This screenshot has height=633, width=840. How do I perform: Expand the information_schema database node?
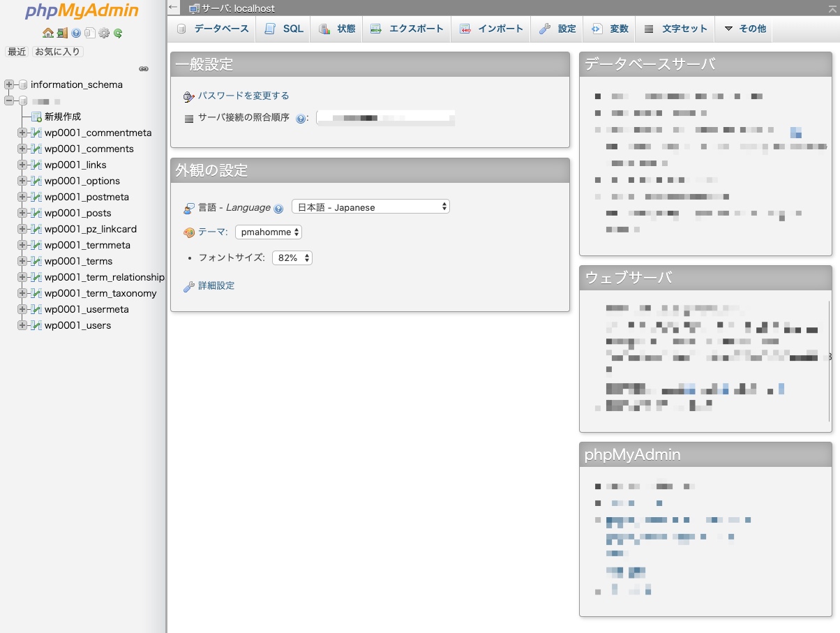(x=9, y=84)
